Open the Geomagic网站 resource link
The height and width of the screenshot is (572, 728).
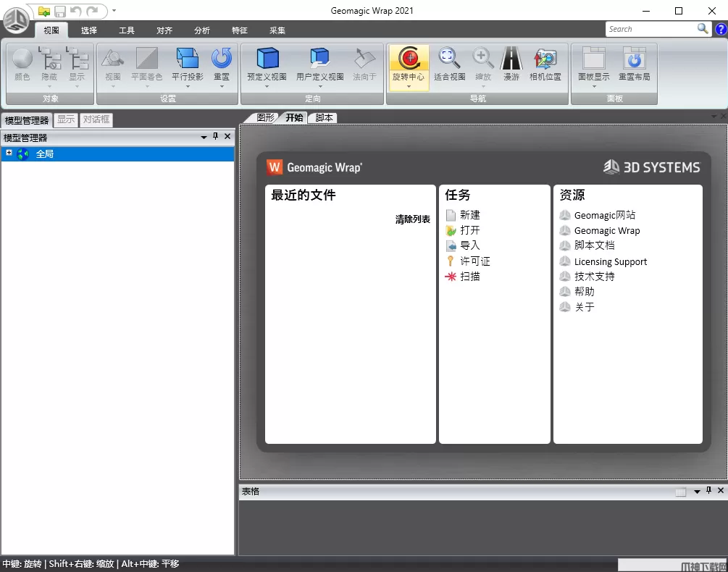click(x=604, y=215)
